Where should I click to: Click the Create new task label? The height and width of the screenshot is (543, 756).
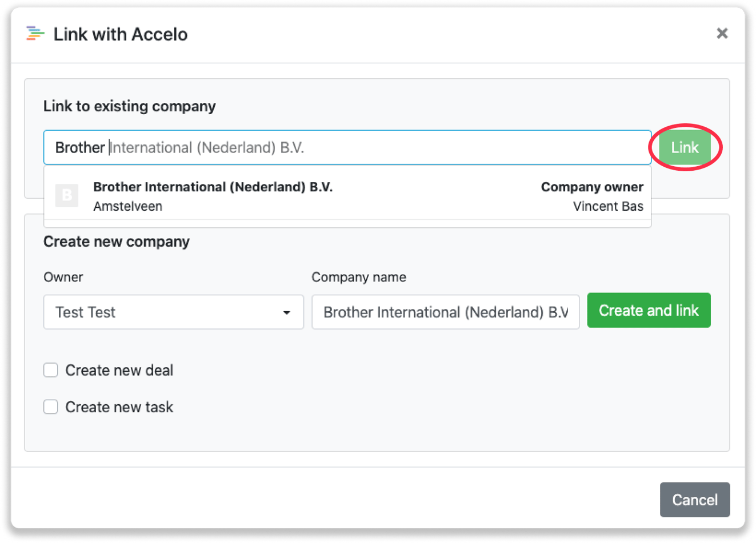(x=119, y=407)
